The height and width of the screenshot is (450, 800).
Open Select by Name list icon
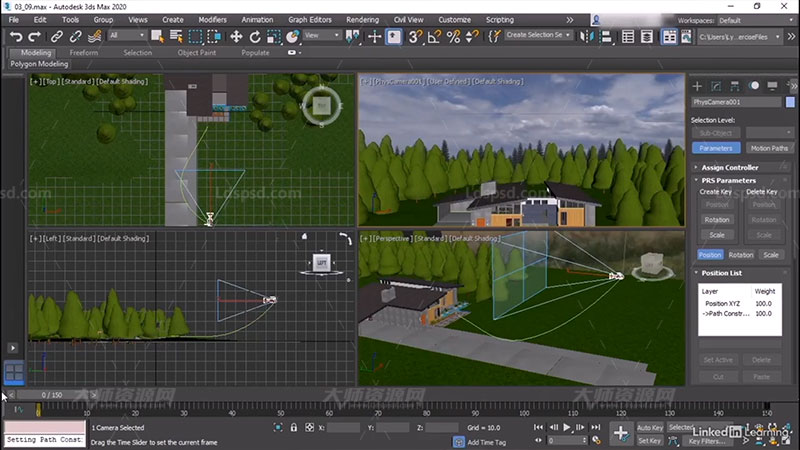(176, 36)
